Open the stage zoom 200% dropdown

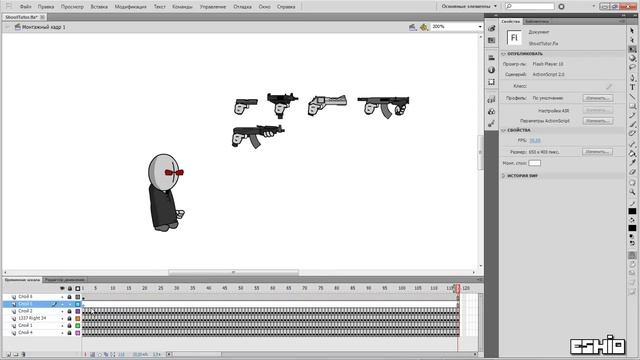(480, 27)
